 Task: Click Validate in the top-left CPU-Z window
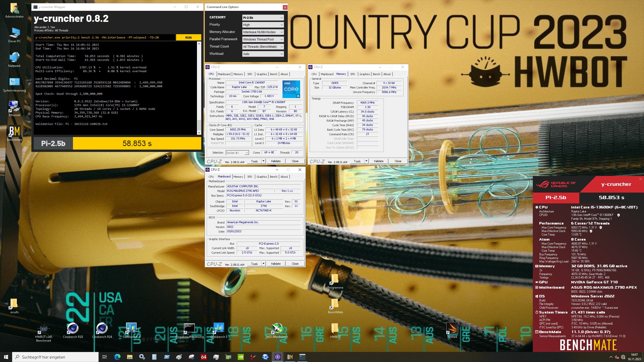[275, 161]
